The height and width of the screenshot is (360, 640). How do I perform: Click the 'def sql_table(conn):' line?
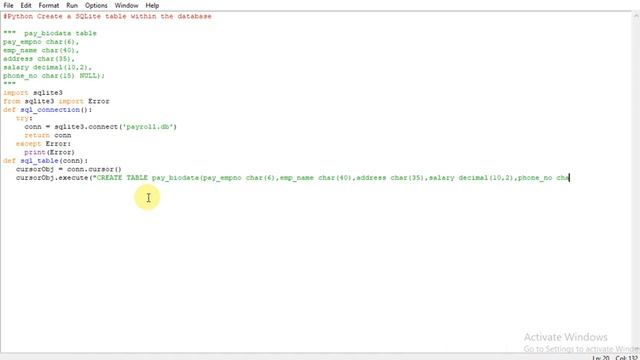click(x=45, y=161)
